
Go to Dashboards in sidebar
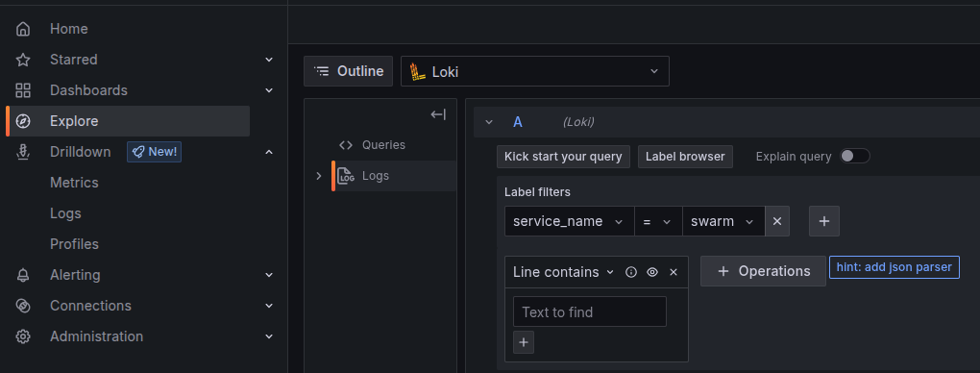click(x=88, y=90)
